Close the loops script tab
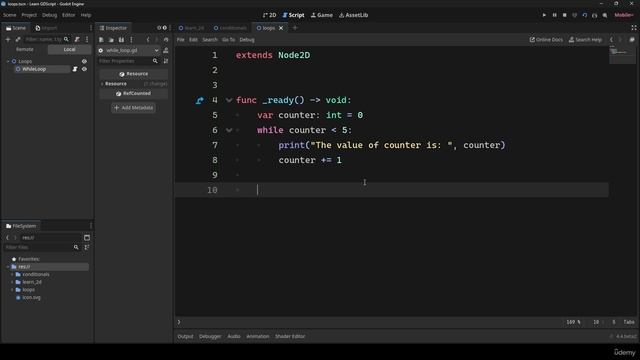 pyautogui.click(x=281, y=28)
